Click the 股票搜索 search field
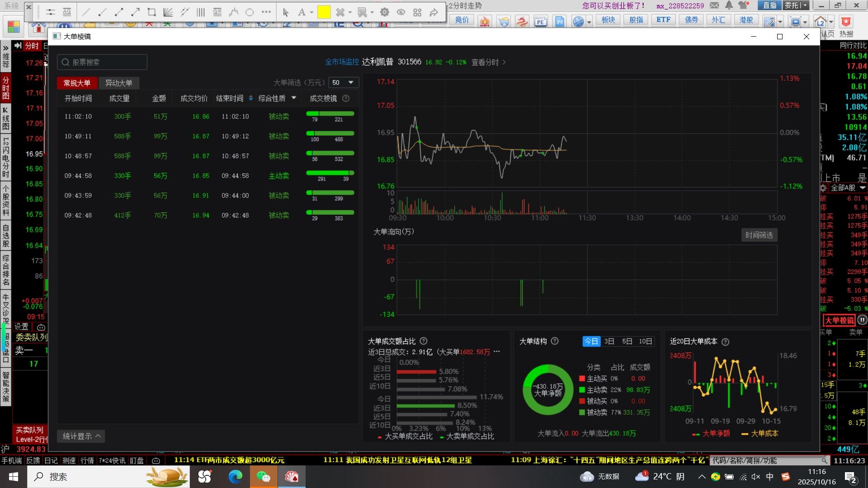The width and height of the screenshot is (868, 488). pyautogui.click(x=102, y=62)
